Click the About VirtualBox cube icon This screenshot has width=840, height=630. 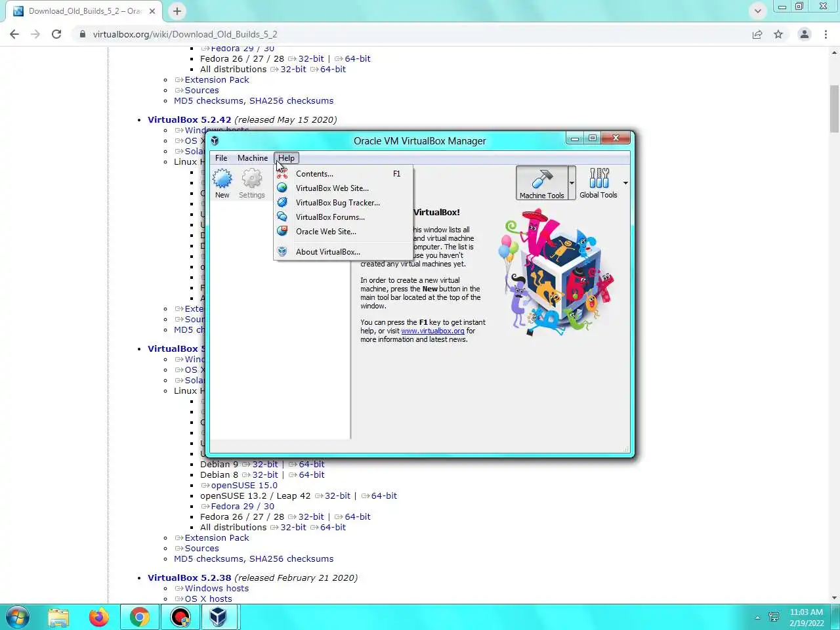point(282,252)
